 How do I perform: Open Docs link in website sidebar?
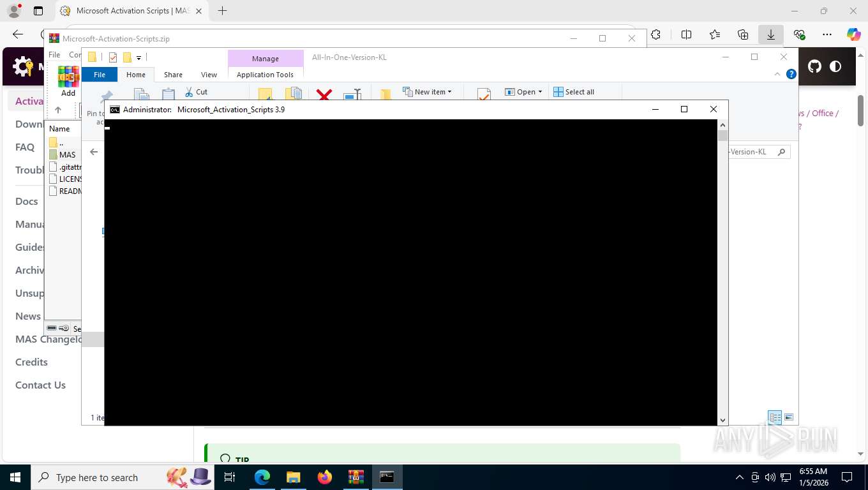[27, 201]
